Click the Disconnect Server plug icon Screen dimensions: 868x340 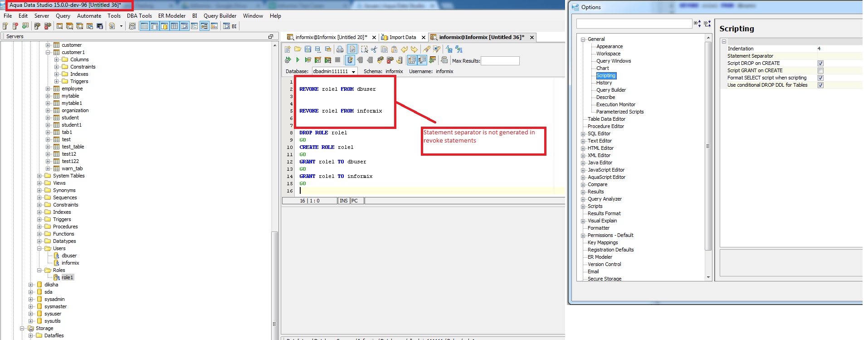[48, 26]
